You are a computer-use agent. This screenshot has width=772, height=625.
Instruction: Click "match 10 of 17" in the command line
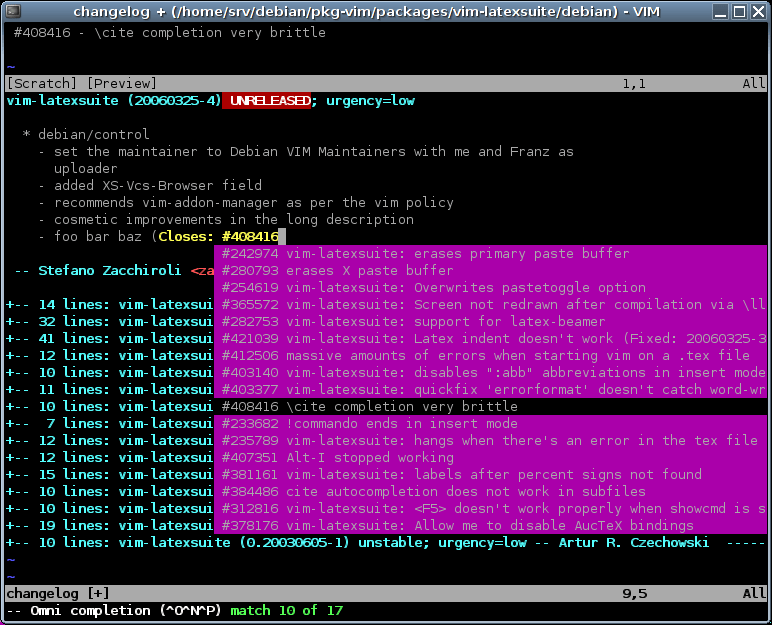tap(287, 611)
